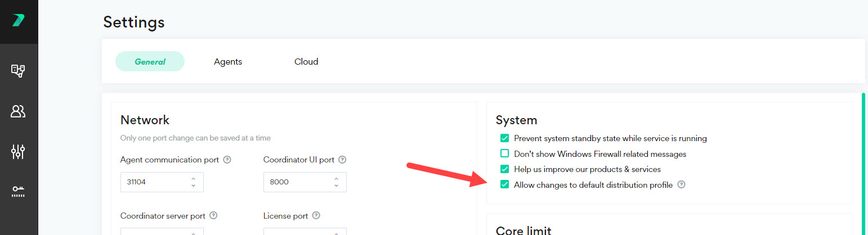This screenshot has height=235, width=868.
Task: Click help icon beside default distribution profile
Action: click(681, 184)
